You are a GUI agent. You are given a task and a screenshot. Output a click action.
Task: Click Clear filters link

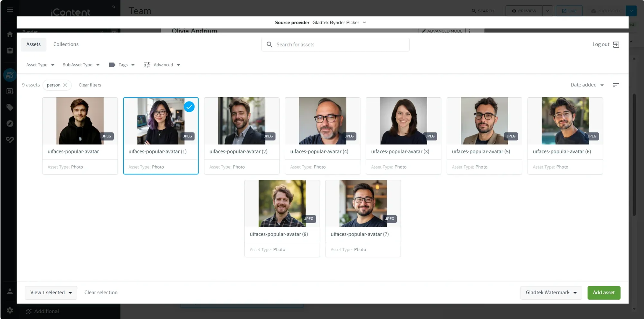tap(90, 85)
